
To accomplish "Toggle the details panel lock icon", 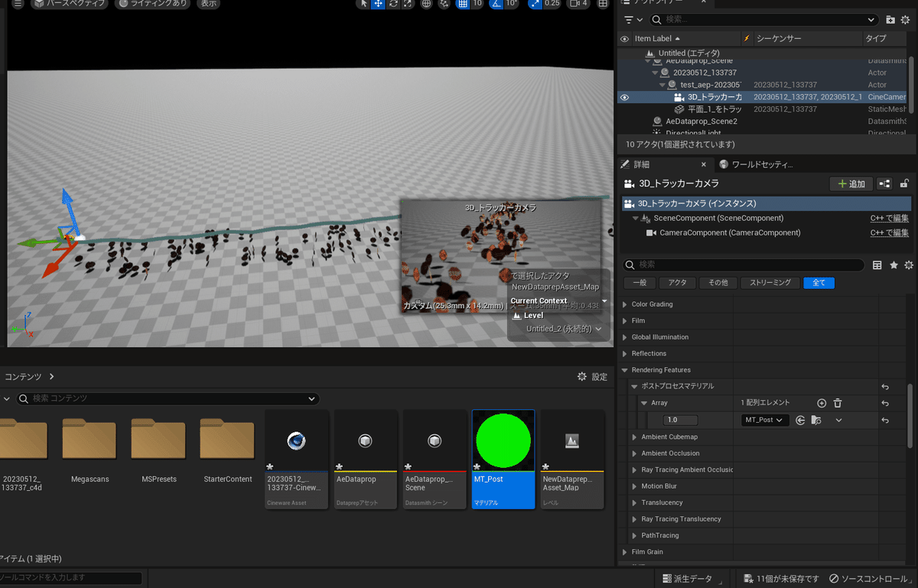I will [904, 184].
